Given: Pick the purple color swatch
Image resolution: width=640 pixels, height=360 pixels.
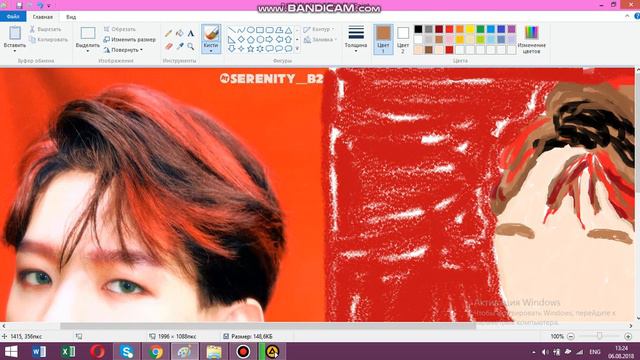Looking at the screenshot, I should tap(511, 29).
